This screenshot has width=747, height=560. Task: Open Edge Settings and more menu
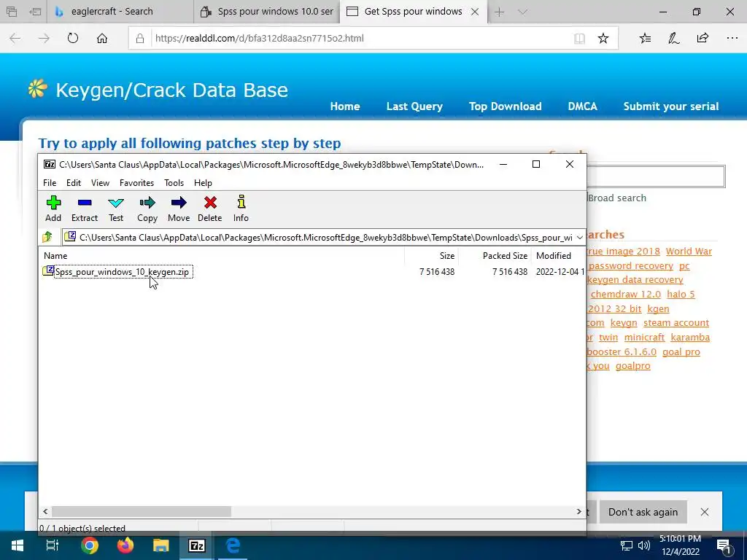pyautogui.click(x=732, y=38)
